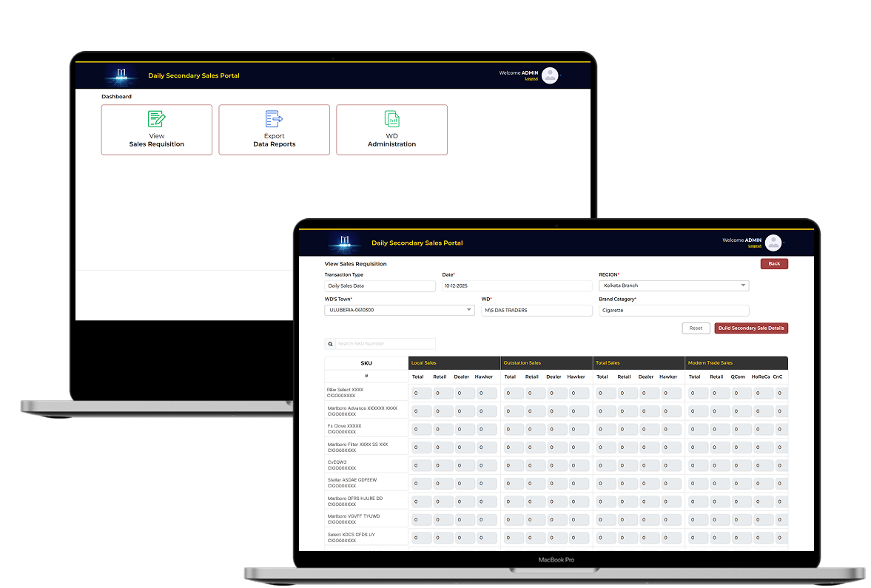Viewport: 871px width, 588px height.
Task: Click Daily Secondary Sales Portal title, front laptop
Action: [x=417, y=243]
